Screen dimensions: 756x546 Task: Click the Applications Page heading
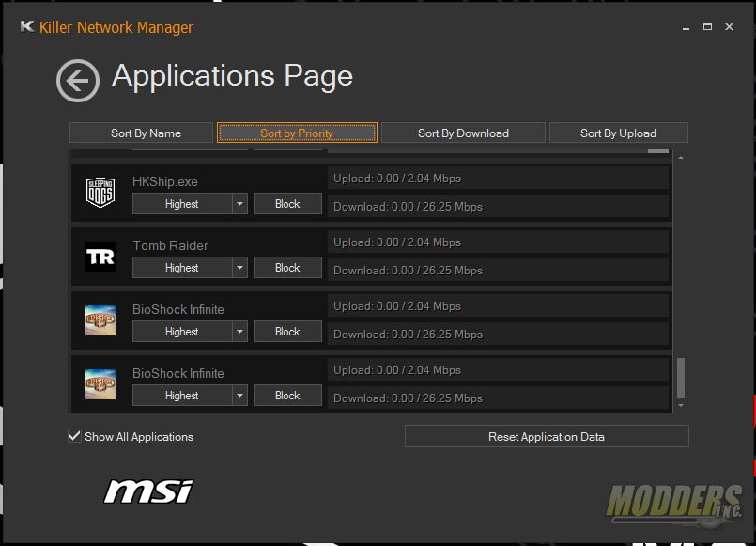click(x=232, y=76)
